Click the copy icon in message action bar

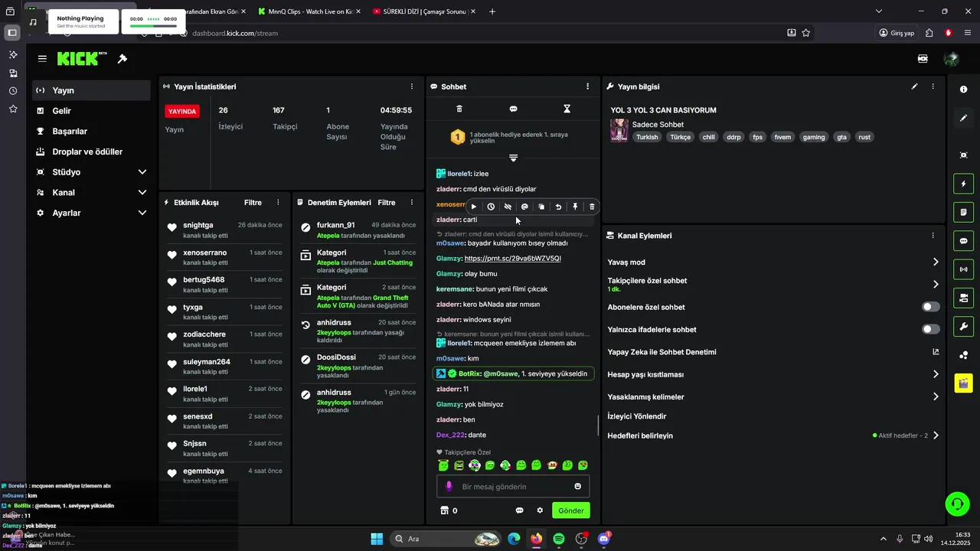541,207
